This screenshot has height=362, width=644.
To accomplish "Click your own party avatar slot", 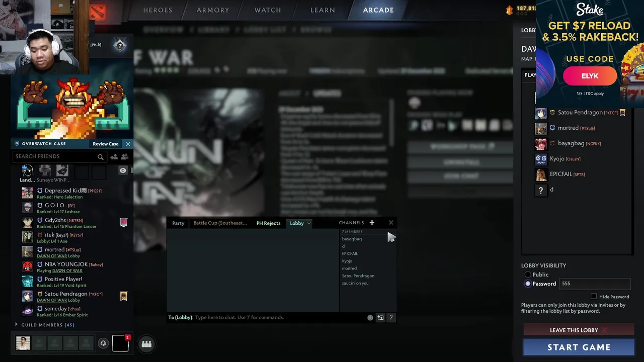I will tap(23, 343).
